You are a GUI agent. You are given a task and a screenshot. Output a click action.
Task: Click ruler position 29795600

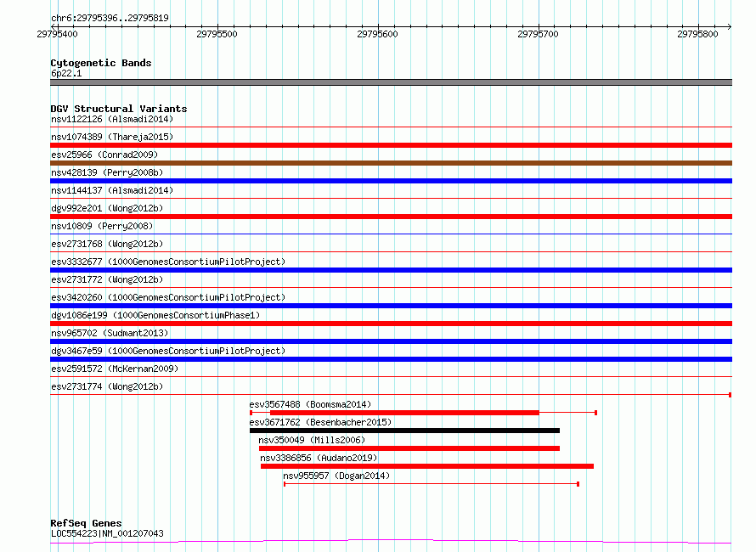(x=377, y=34)
